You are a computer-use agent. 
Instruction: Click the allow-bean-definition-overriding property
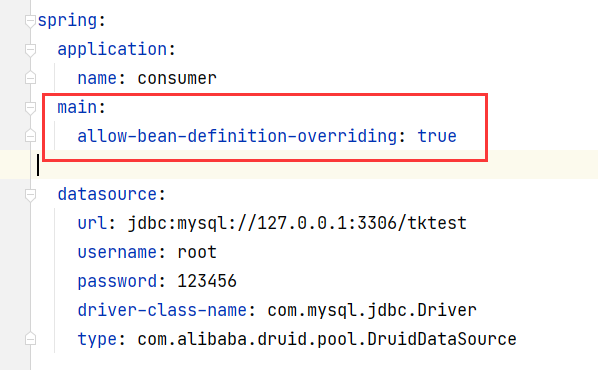pos(237,136)
